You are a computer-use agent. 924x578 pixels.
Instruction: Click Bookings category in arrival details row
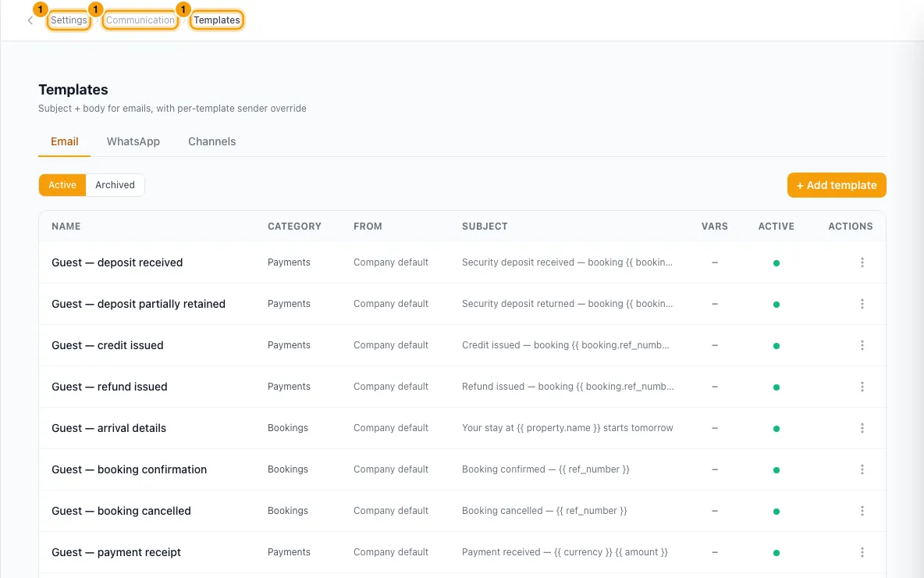(x=287, y=428)
